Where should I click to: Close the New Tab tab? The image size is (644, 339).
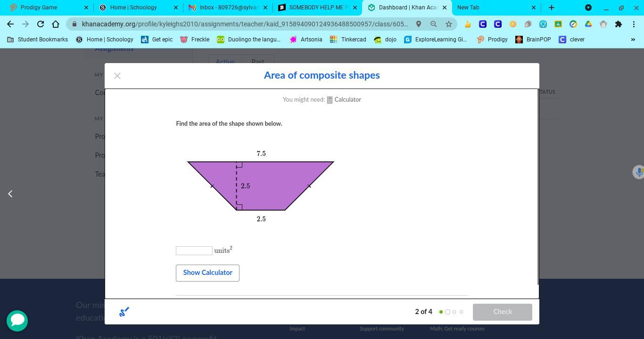pos(534,8)
